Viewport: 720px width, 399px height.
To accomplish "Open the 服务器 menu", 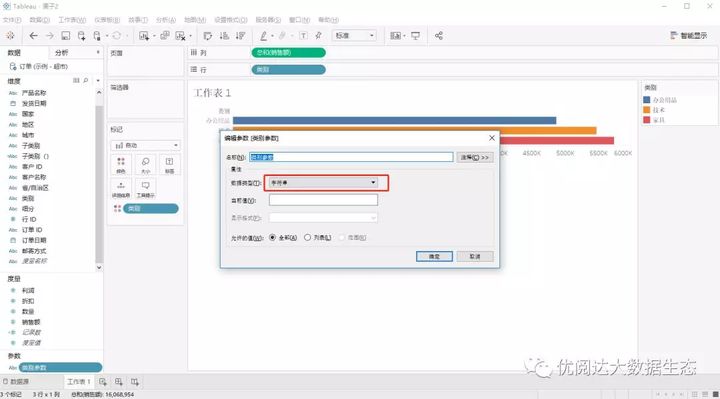I will pyautogui.click(x=268, y=20).
